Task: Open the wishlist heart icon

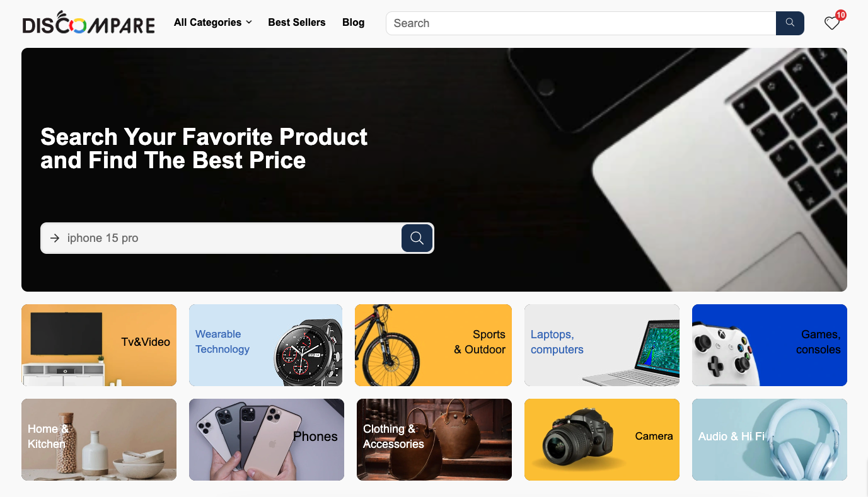Action: pos(832,23)
